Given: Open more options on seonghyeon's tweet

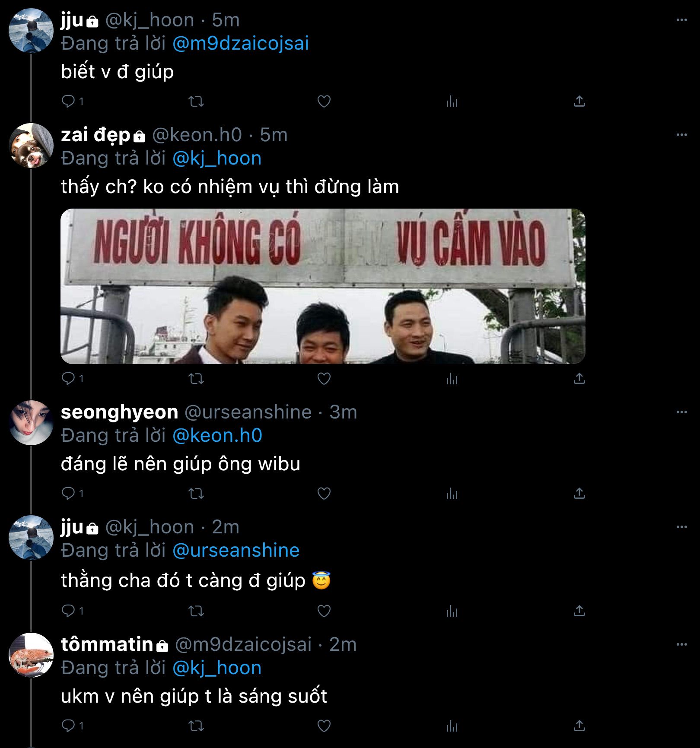Looking at the screenshot, I should (681, 412).
